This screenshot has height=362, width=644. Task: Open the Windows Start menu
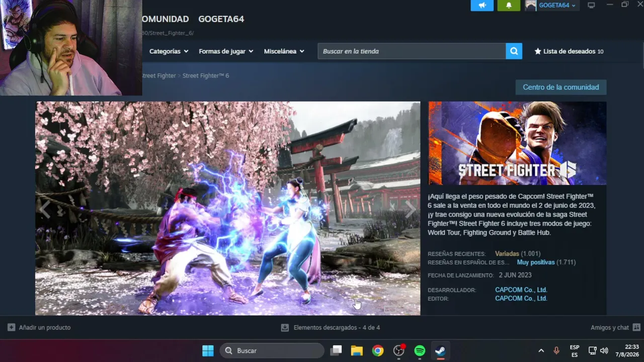(x=208, y=350)
